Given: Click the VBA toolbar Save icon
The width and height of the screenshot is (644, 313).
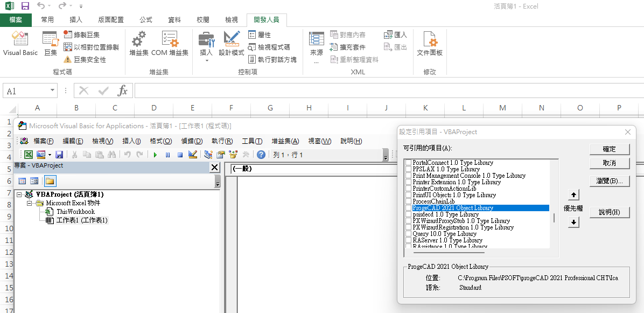Looking at the screenshot, I should point(59,155).
